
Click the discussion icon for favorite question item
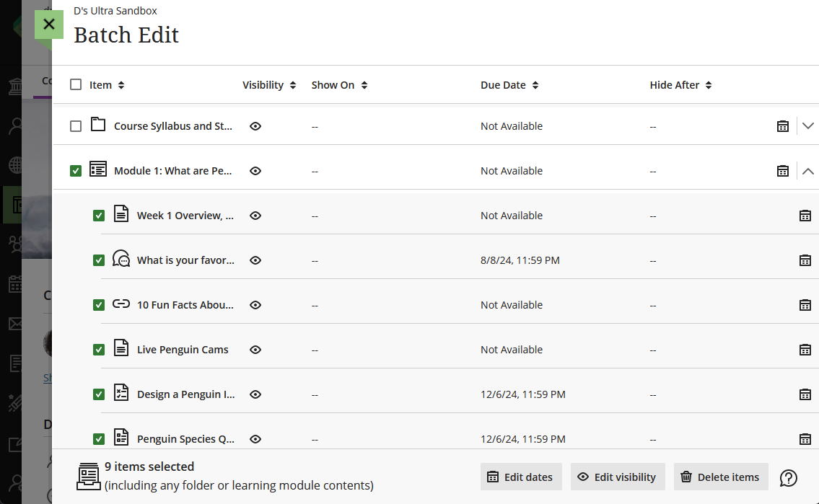(x=121, y=259)
